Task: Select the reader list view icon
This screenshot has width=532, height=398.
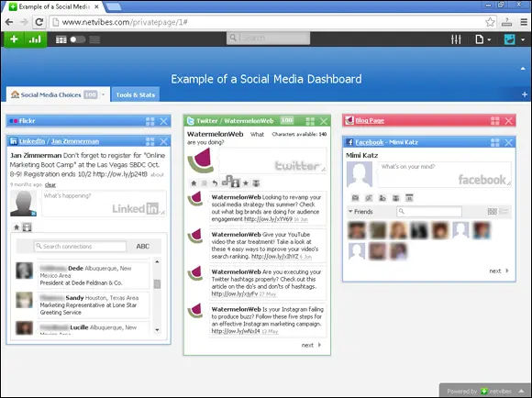Action: 94,39
